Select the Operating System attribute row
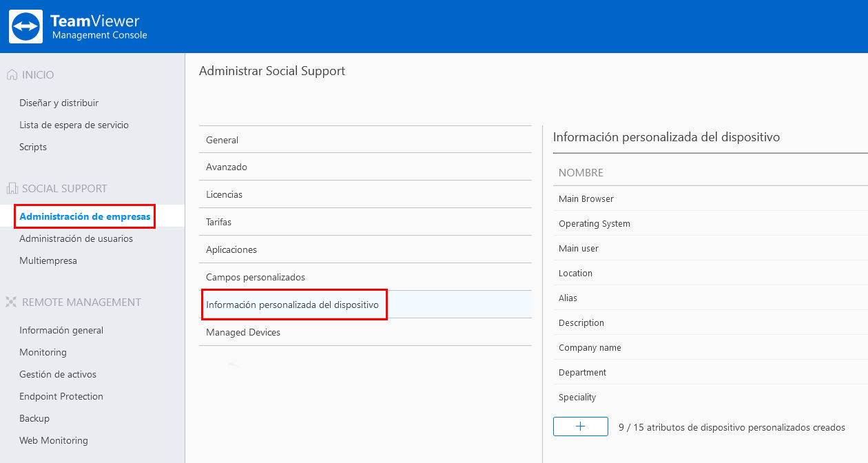 [710, 223]
